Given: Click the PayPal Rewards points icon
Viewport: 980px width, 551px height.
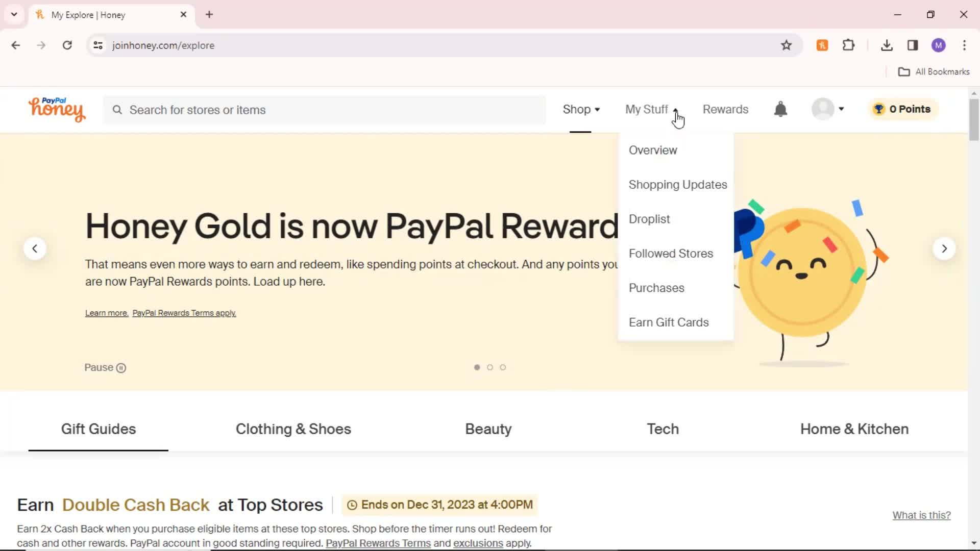Looking at the screenshot, I should click(x=878, y=109).
